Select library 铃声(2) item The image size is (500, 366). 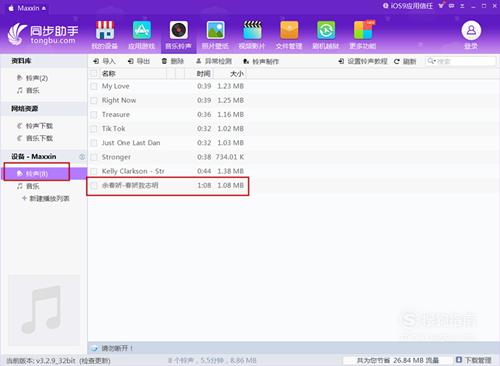click(x=32, y=78)
